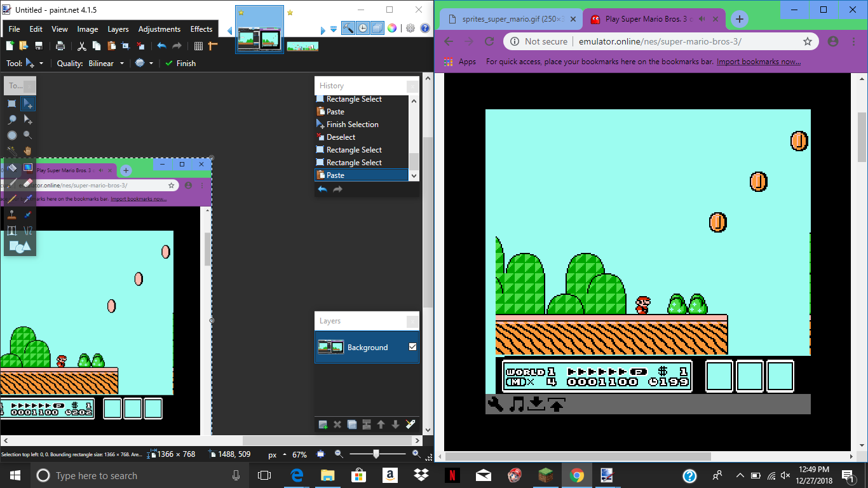Screen dimensions: 868x488
Task: Click the Undo arrow in main toolbar
Action: 161,46
